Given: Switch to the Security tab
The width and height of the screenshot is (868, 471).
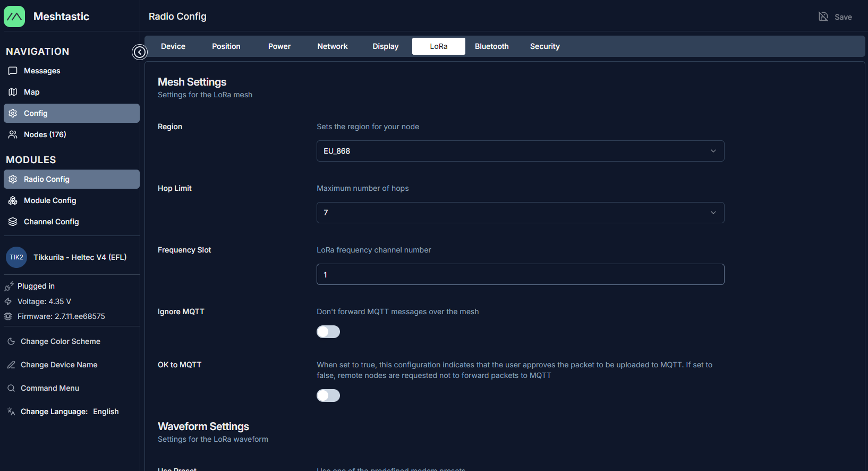Looking at the screenshot, I should tap(544, 46).
